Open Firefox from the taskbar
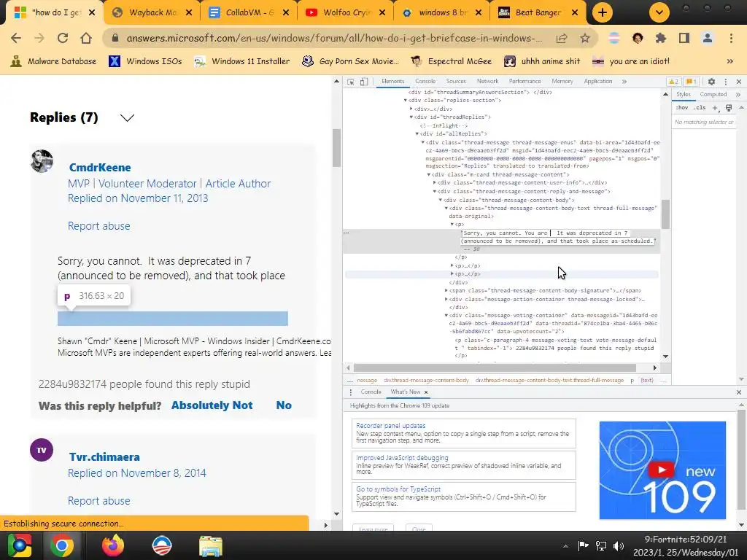 pyautogui.click(x=112, y=545)
